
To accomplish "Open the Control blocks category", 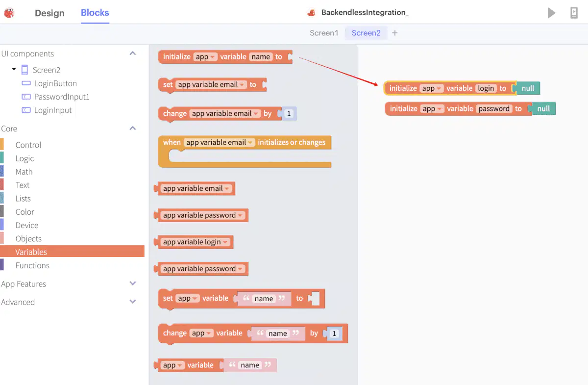I will click(x=28, y=145).
